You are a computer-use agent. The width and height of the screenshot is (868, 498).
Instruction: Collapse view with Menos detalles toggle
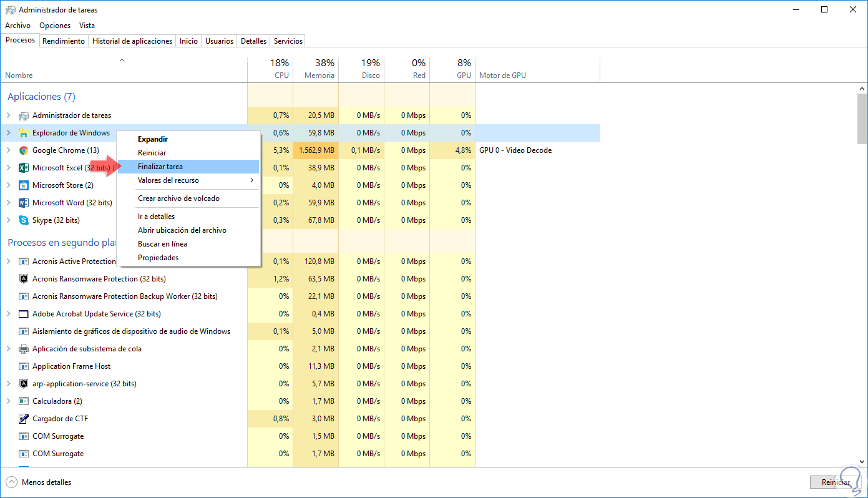pos(39,482)
